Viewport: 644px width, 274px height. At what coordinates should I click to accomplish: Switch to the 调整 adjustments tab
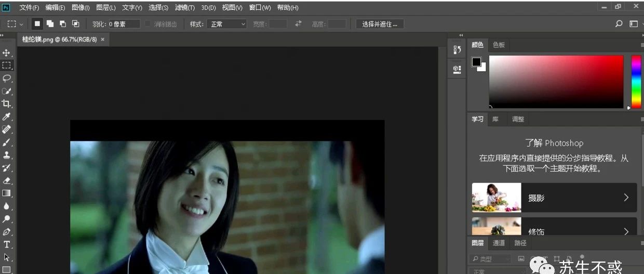pyautogui.click(x=518, y=119)
